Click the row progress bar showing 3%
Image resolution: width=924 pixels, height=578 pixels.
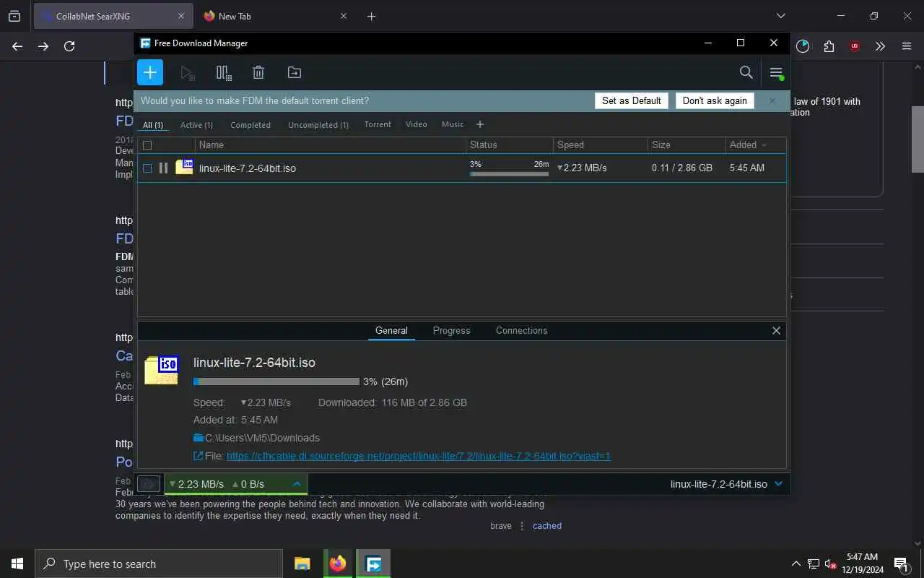509,173
